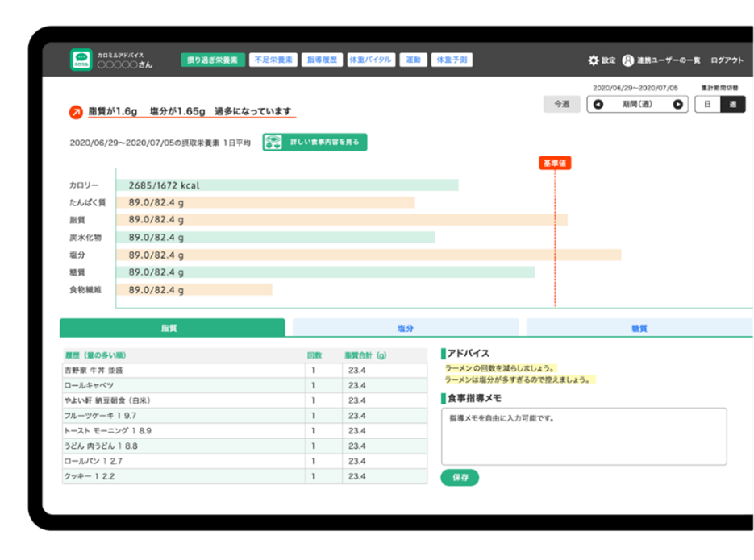Select the green 脂質 section tab

coord(172,328)
